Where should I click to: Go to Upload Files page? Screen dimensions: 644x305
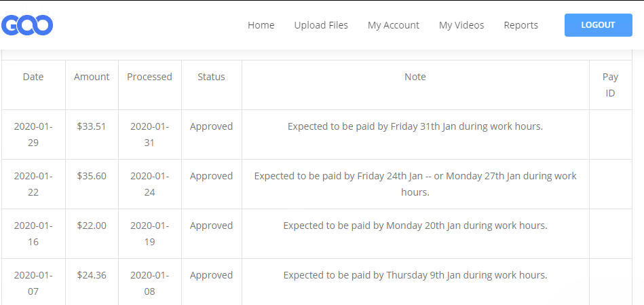[x=321, y=25]
